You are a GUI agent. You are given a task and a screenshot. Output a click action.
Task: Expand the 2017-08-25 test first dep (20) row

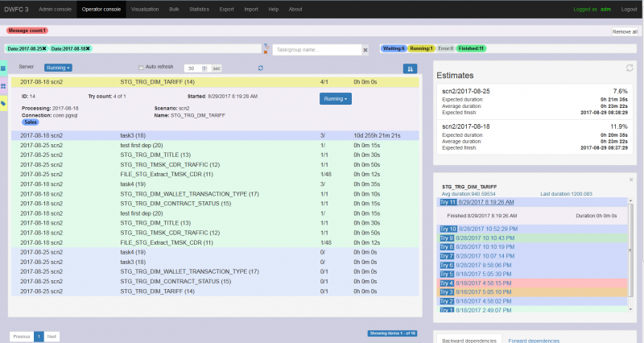pos(215,146)
